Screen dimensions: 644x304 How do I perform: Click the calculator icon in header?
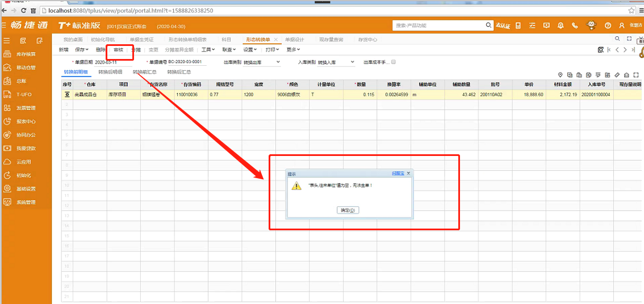[x=518, y=26]
